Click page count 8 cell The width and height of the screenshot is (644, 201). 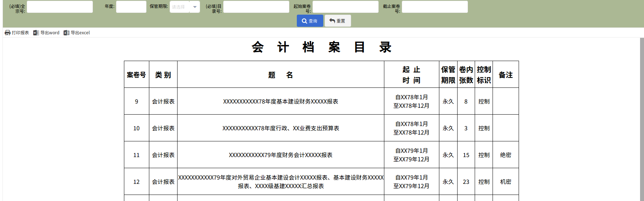466,101
